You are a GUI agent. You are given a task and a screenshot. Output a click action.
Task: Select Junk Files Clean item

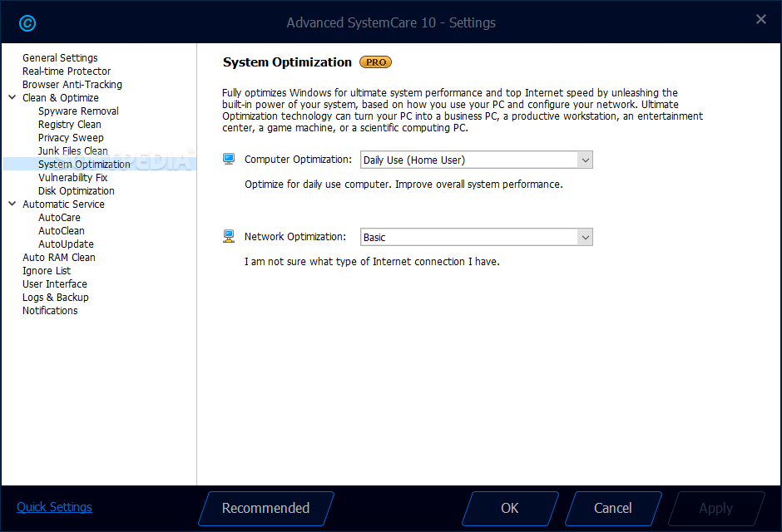[73, 151]
